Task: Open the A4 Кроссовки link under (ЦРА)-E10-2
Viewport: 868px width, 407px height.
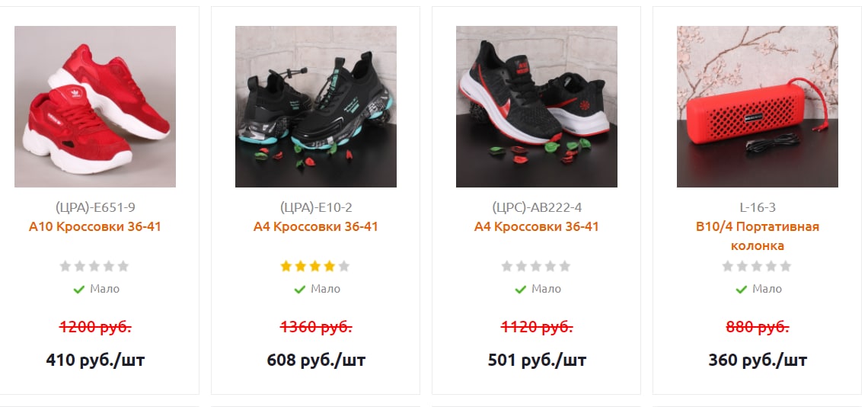Action: [x=315, y=227]
